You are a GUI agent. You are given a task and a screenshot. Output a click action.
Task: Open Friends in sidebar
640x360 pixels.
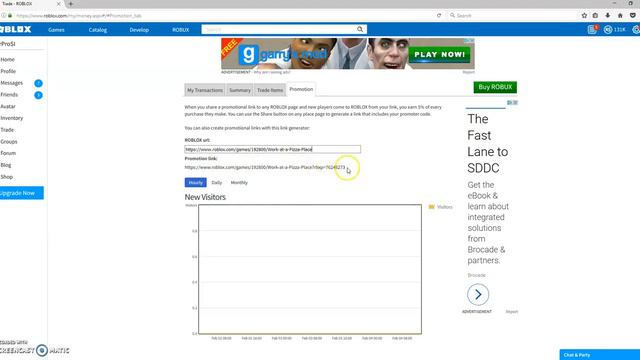pyautogui.click(x=9, y=95)
